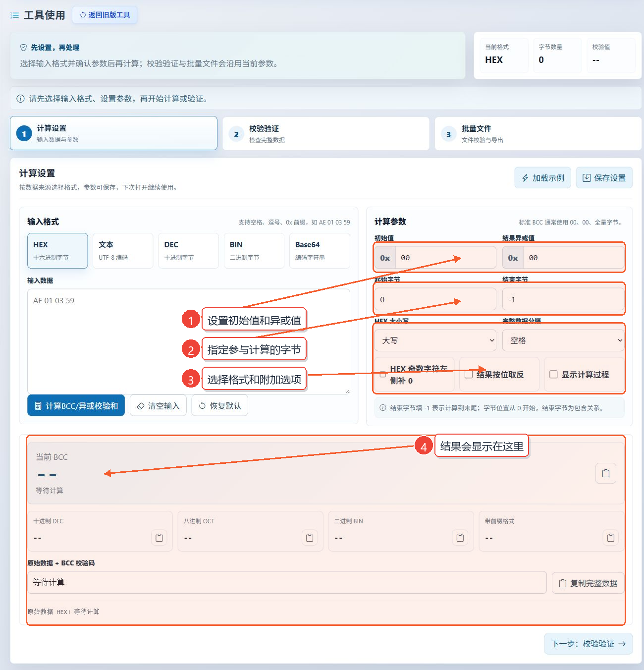Copy the current BCC result value
The image size is (644, 670).
605,473
